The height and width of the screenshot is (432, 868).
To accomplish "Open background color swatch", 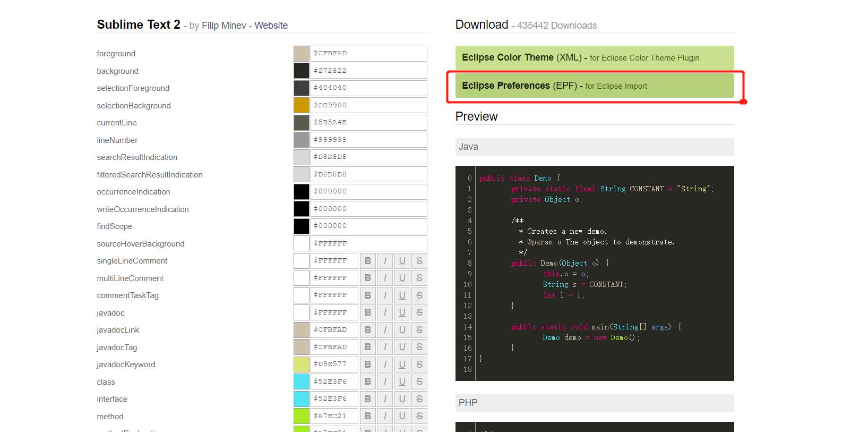I will pos(302,71).
